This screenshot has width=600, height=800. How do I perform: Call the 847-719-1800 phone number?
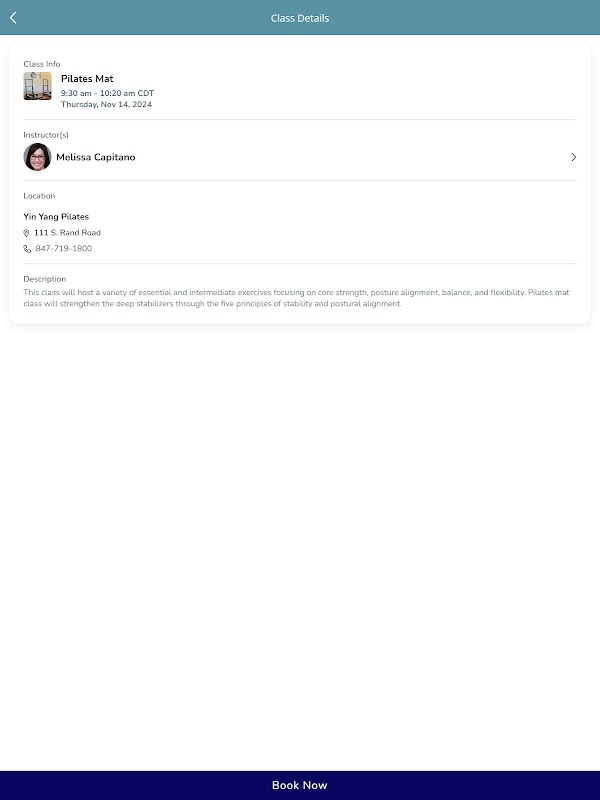64,248
